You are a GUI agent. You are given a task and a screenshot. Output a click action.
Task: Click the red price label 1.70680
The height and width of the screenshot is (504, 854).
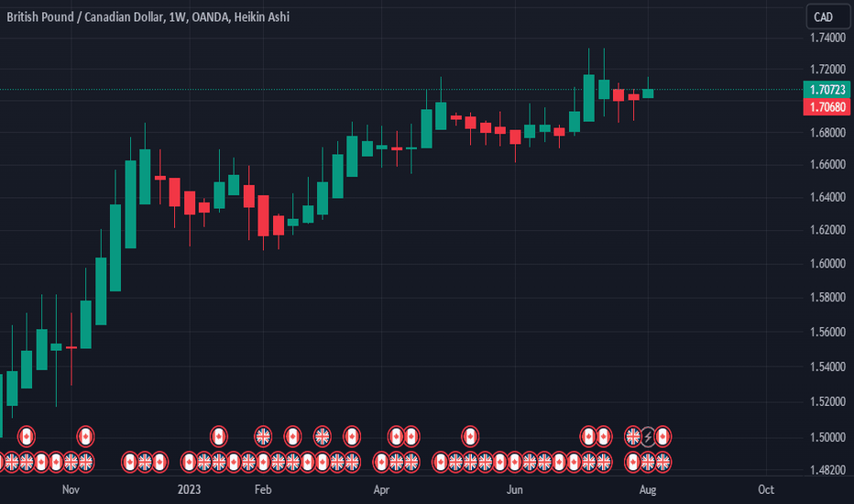pos(827,107)
